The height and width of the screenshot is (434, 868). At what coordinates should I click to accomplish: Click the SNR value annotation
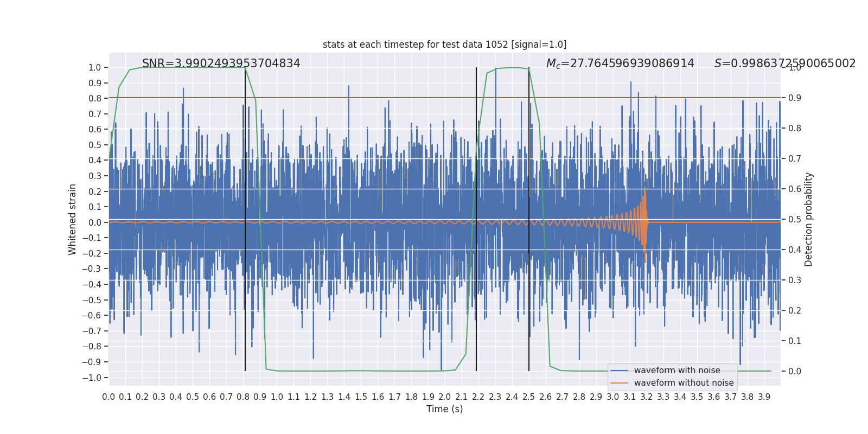pyautogui.click(x=221, y=63)
